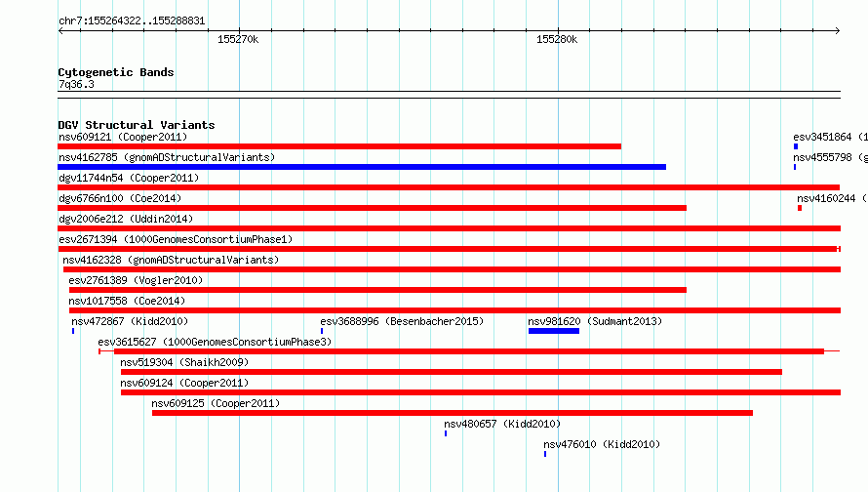Click the nsv4162328 (gnomADStructuralVariants) label
This screenshot has height=492, width=868.
pos(171,260)
